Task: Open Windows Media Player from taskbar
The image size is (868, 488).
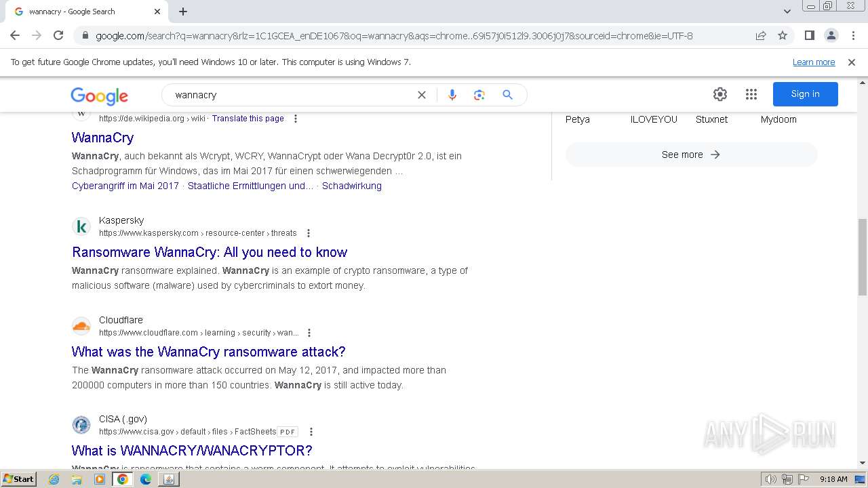Action: point(100,479)
